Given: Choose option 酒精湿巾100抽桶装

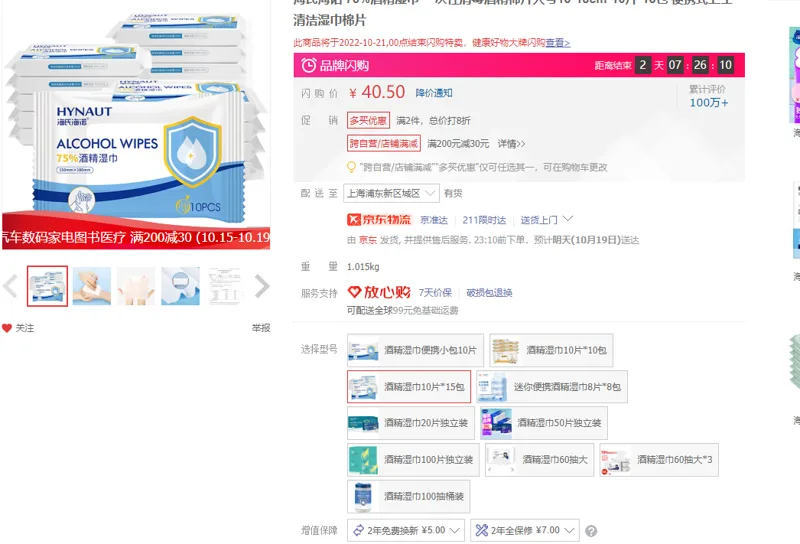Looking at the screenshot, I should pyautogui.click(x=409, y=496).
